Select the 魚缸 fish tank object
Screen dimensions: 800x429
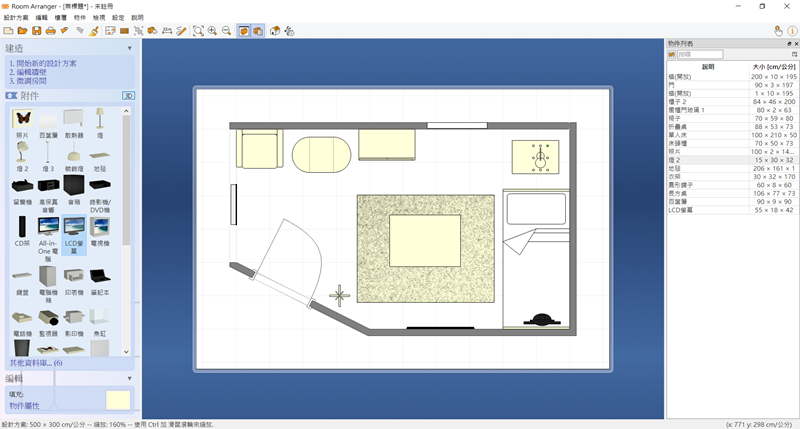[100, 321]
